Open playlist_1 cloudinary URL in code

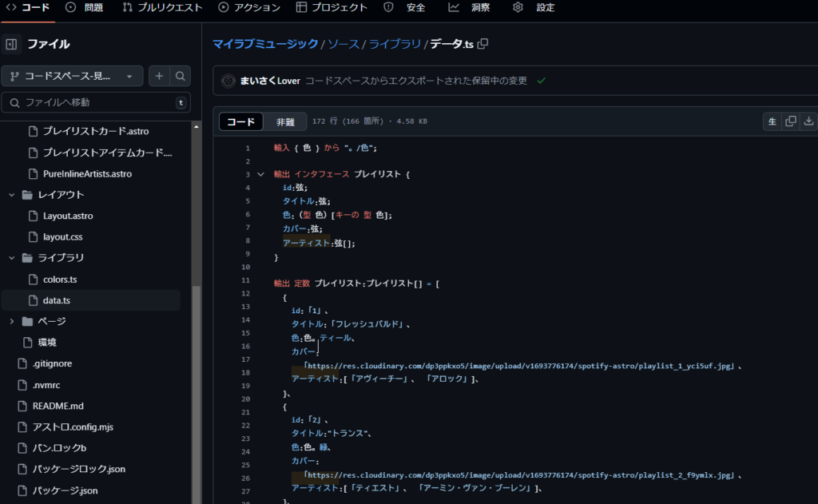(x=519, y=366)
